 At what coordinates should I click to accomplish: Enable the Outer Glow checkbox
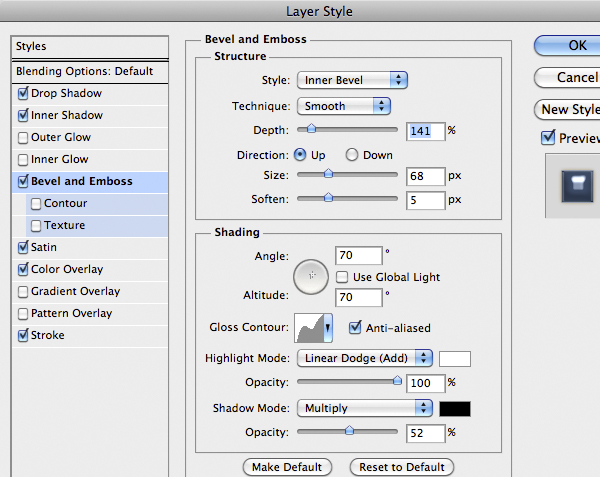tap(23, 138)
